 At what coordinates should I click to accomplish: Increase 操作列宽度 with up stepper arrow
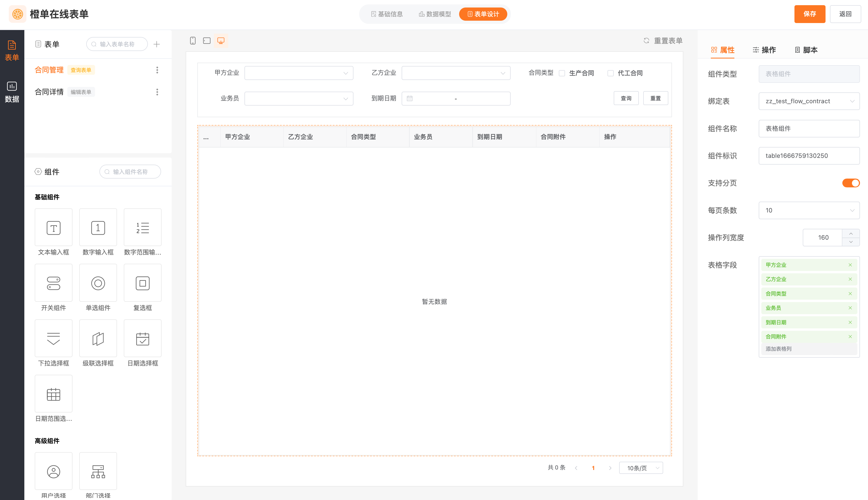851,233
